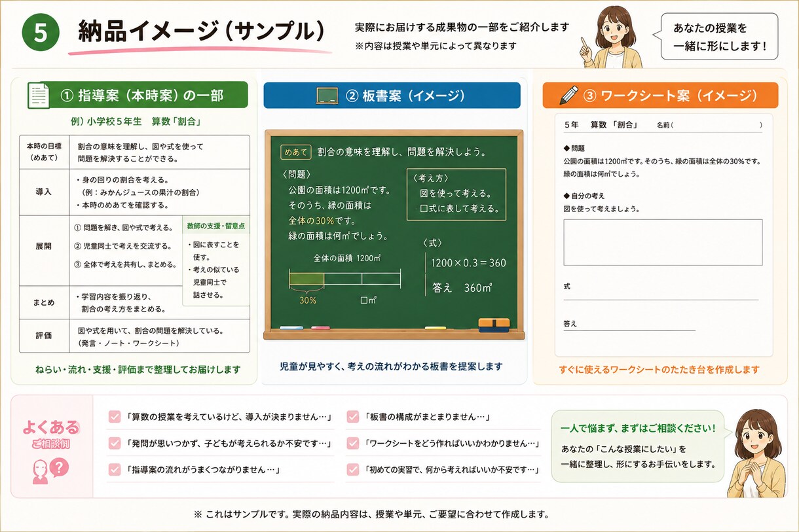Click the text 実際にお届けする成果物の一部をご紹介します
The height and width of the screenshot is (532, 799).
click(x=462, y=27)
